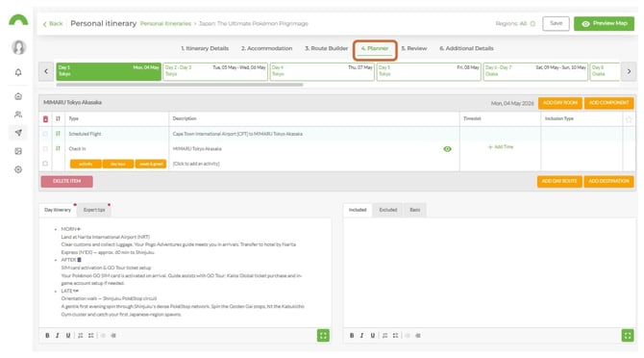
Task: Apply italic in the Included editor
Action: pos(361,336)
